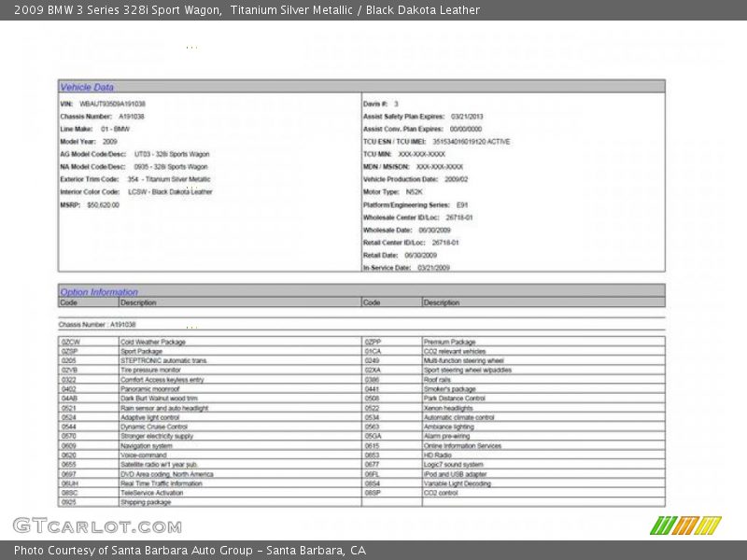Click Motor Type value 'N52K'
This screenshot has width=747, height=560.
click(414, 192)
